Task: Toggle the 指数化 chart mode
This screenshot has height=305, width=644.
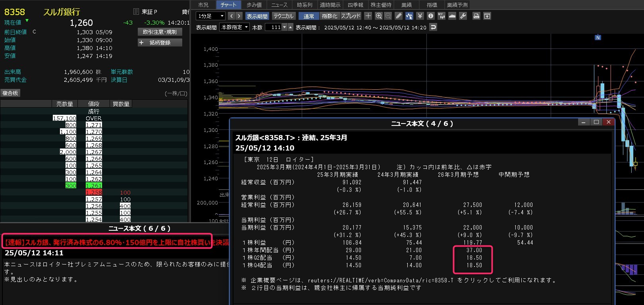Action: (x=330, y=16)
